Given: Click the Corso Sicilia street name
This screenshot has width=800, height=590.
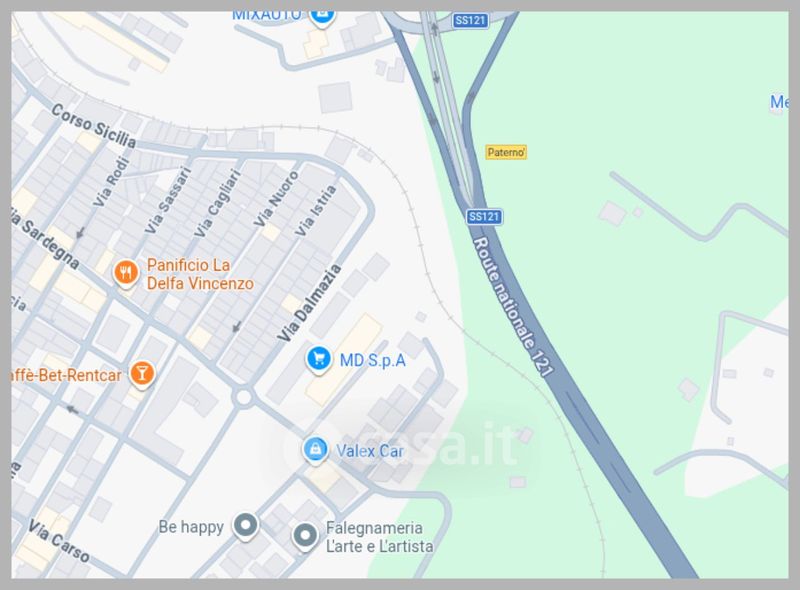Looking at the screenshot, I should click(x=94, y=126).
